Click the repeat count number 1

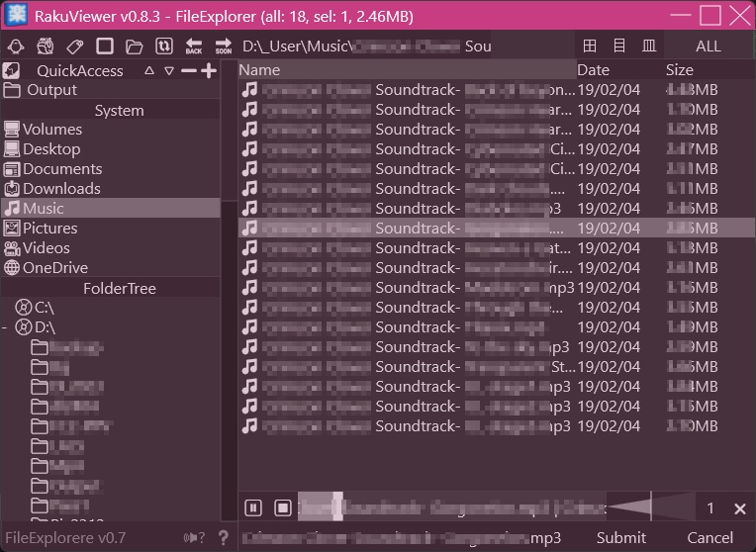pos(710,508)
